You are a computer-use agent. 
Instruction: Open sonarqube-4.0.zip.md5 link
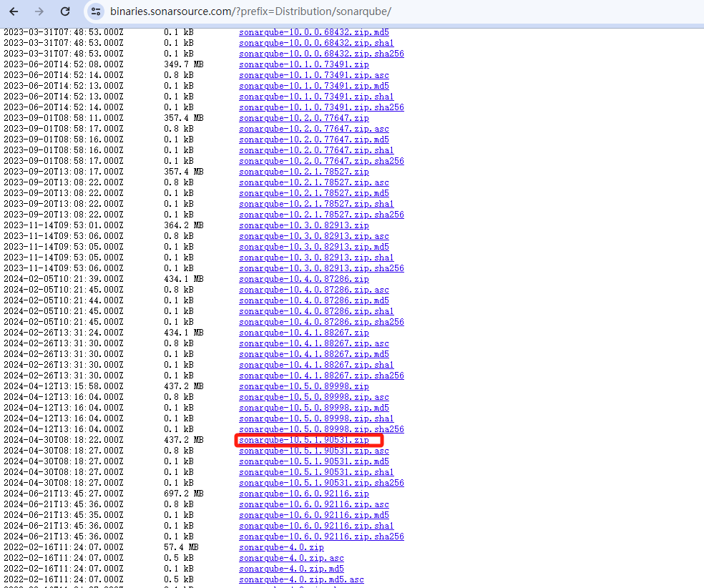(x=291, y=569)
